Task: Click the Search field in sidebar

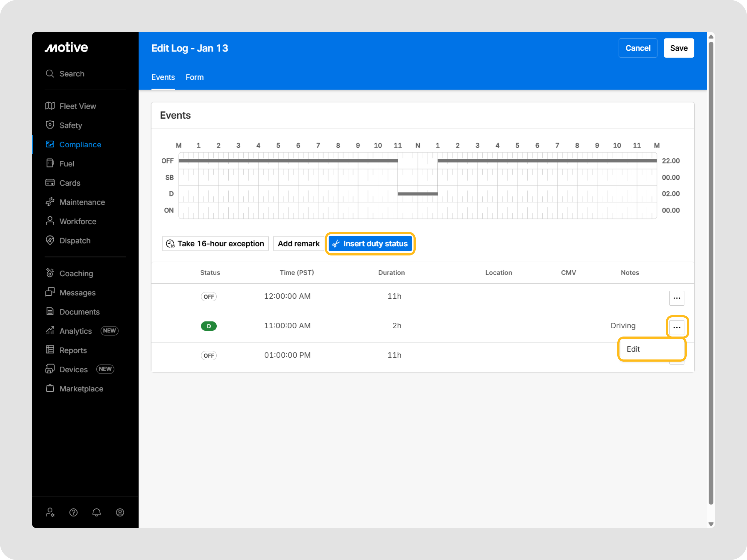Action: 71,74
